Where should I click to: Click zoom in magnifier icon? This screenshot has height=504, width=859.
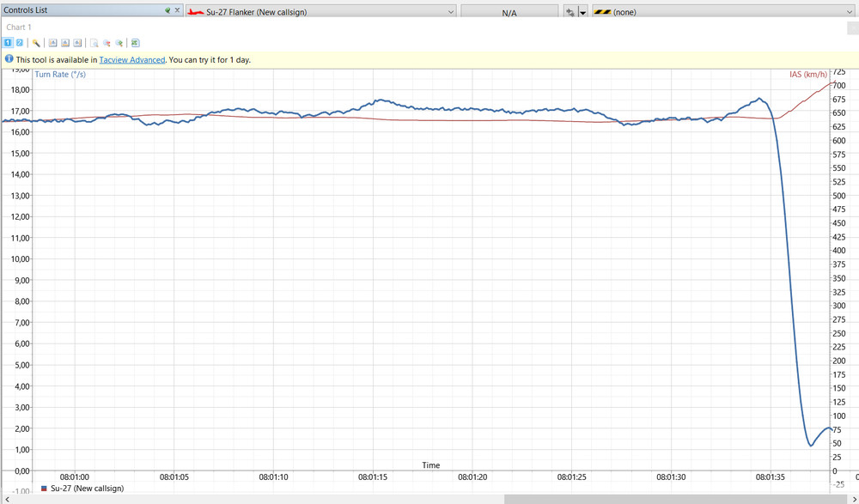(x=119, y=43)
